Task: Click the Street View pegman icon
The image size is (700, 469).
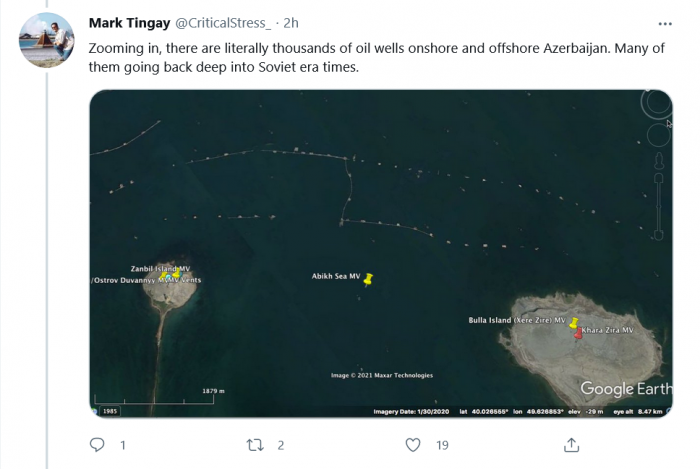Action: (x=660, y=160)
